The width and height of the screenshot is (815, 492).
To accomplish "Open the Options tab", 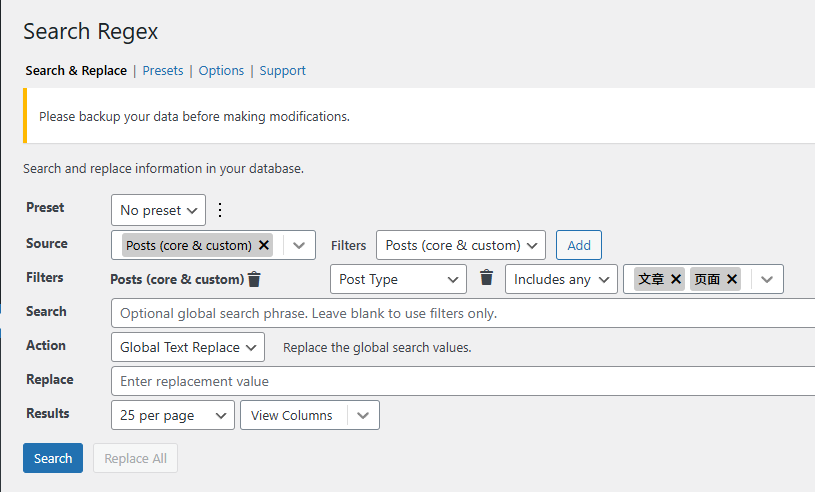I will [221, 71].
